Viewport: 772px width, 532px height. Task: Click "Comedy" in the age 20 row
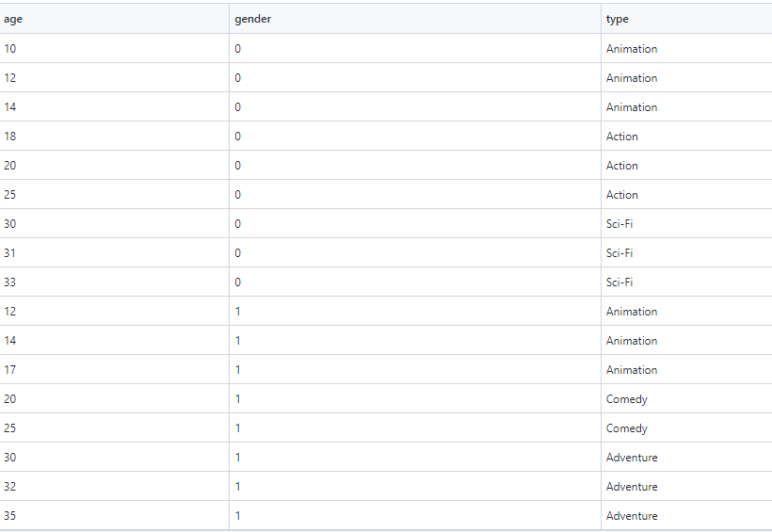[x=627, y=399]
